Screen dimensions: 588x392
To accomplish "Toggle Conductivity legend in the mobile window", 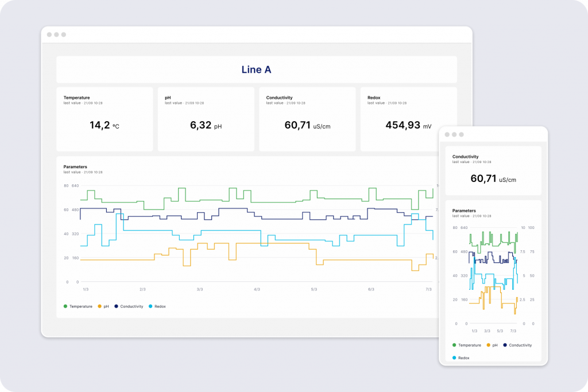I will point(520,345).
